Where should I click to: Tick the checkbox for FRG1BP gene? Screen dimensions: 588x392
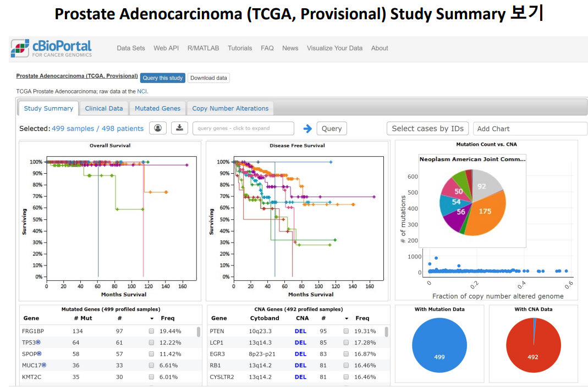click(x=151, y=332)
